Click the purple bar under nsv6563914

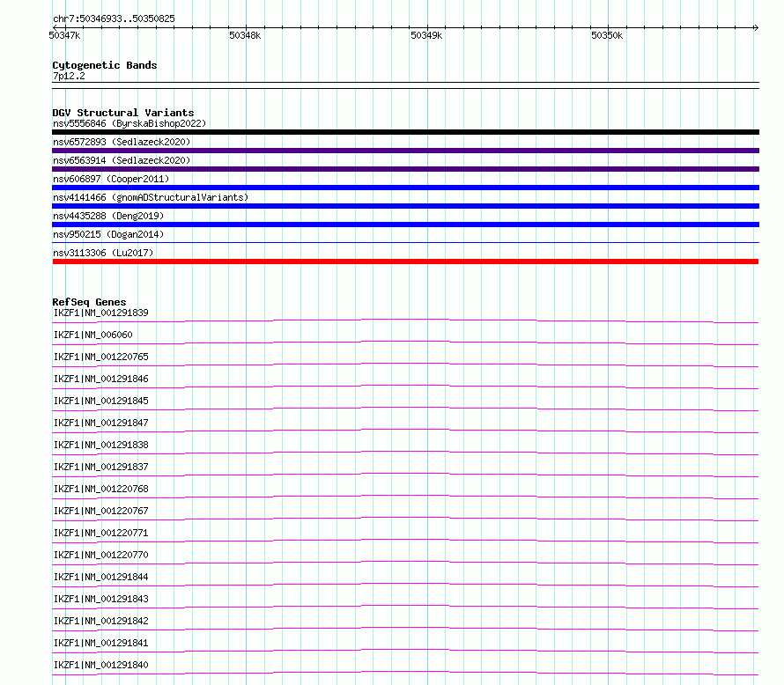point(405,169)
